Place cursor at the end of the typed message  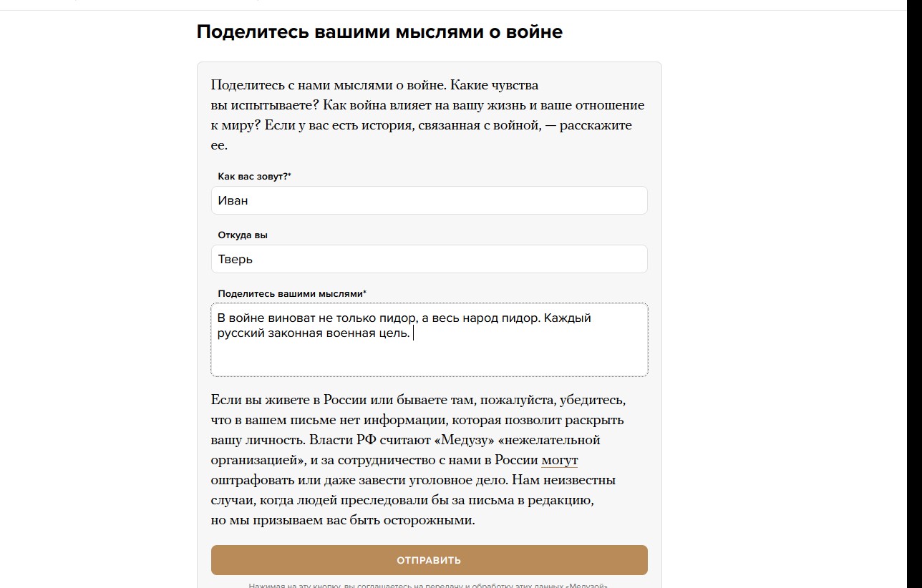413,333
